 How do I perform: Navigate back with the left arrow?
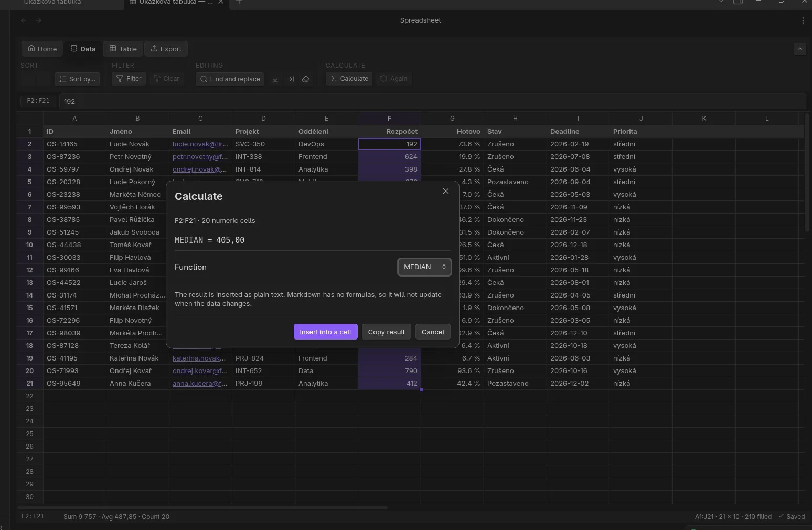click(24, 20)
